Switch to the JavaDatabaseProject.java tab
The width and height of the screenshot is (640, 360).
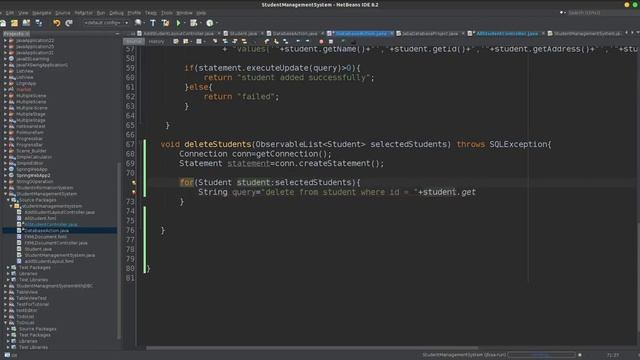tap(429, 33)
